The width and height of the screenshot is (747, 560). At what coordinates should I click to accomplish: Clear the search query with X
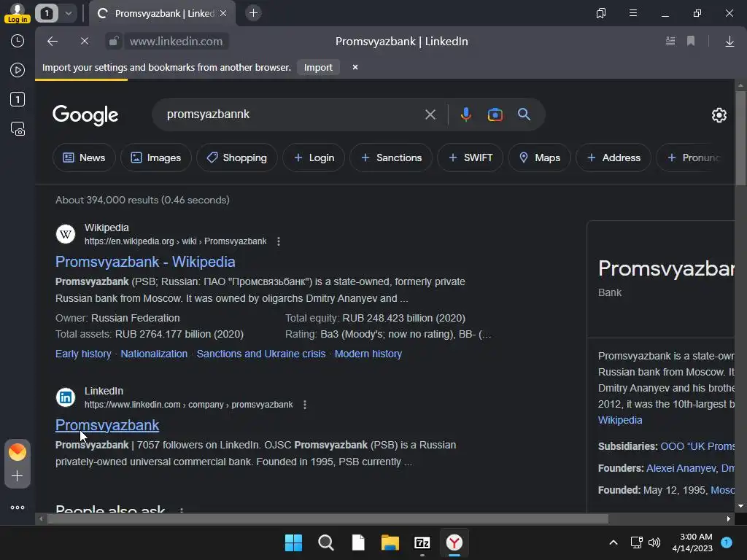pos(430,114)
